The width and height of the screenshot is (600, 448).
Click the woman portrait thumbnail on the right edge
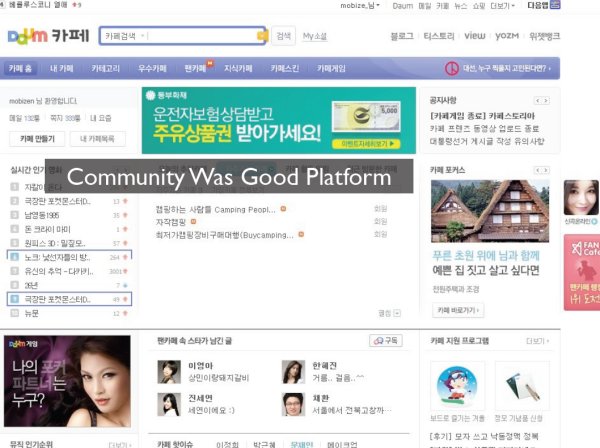[581, 198]
